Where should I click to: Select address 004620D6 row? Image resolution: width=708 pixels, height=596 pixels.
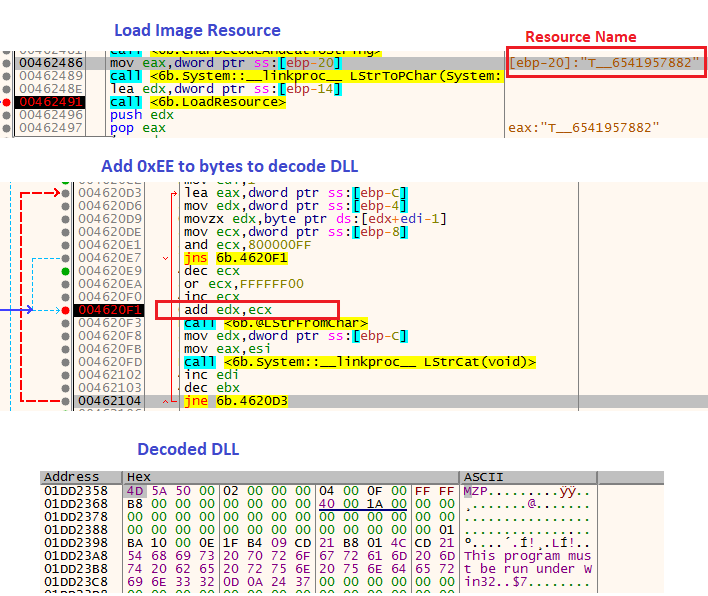(110, 206)
